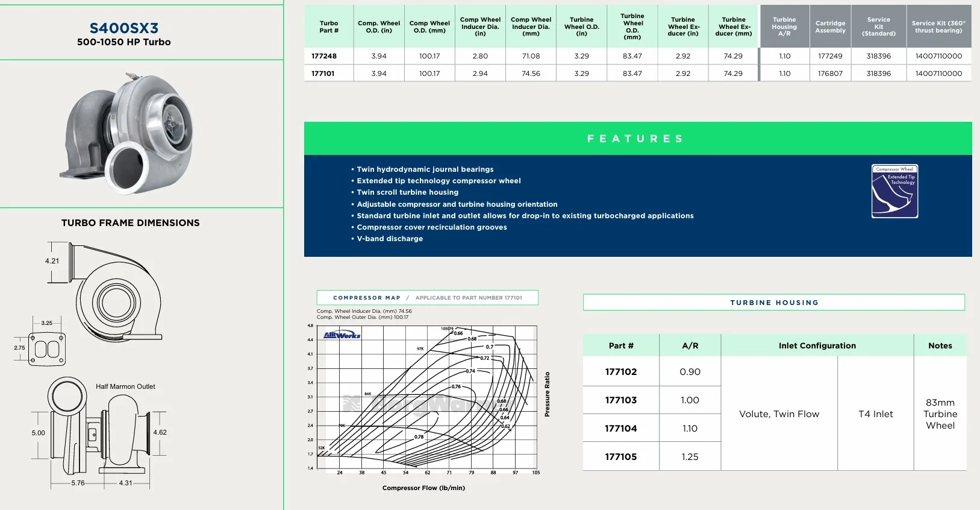Click the 4.21 dimension value
This screenshot has width=980, height=510.
pyautogui.click(x=52, y=262)
